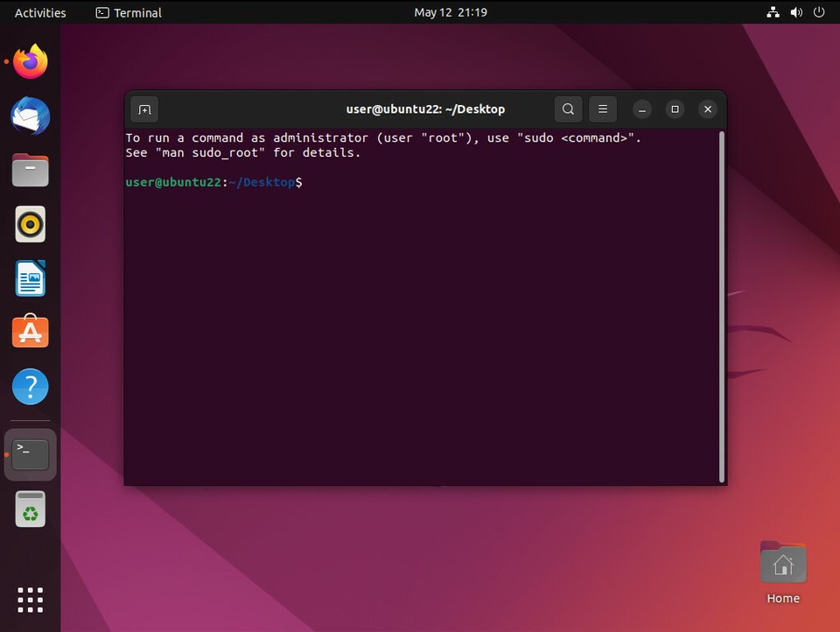Viewport: 840px width, 632px height.
Task: Open the Terminal app menu in the top bar
Action: coord(128,12)
